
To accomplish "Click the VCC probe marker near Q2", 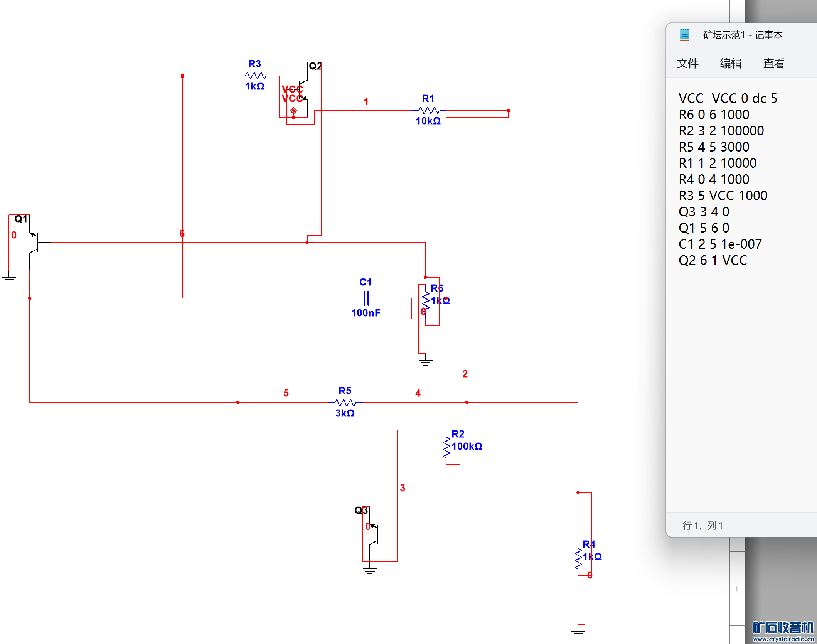I will [x=293, y=111].
